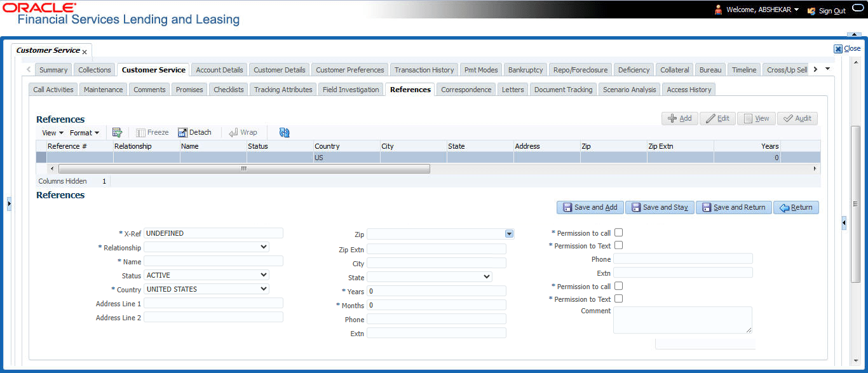The width and height of the screenshot is (868, 373).
Task: Click in the Years field
Action: 437,291
